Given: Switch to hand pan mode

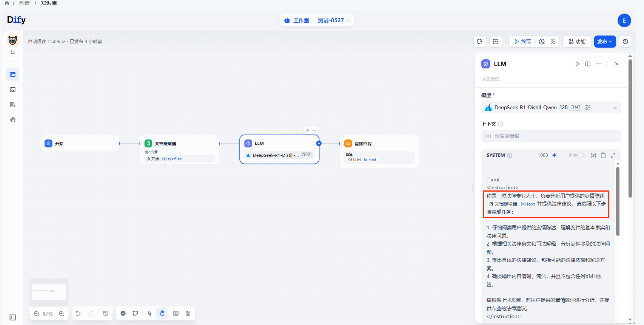Looking at the screenshot, I should 162,313.
